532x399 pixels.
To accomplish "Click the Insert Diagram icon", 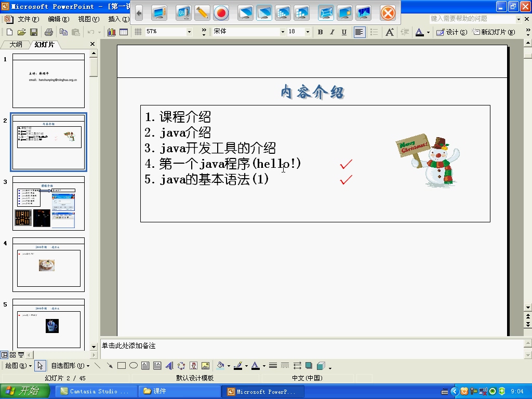I will (181, 365).
